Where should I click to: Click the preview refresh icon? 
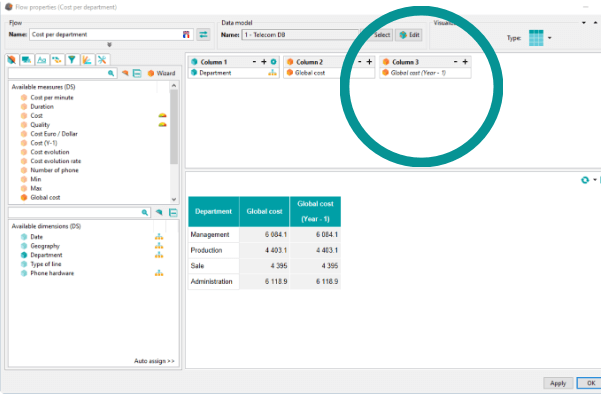(585, 180)
